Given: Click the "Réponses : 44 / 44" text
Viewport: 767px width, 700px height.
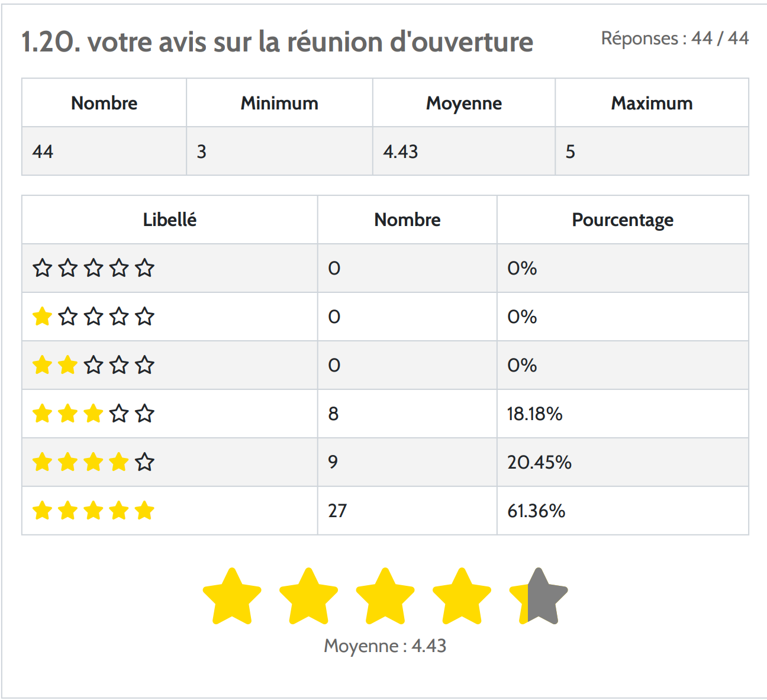Looking at the screenshot, I should 675,38.
